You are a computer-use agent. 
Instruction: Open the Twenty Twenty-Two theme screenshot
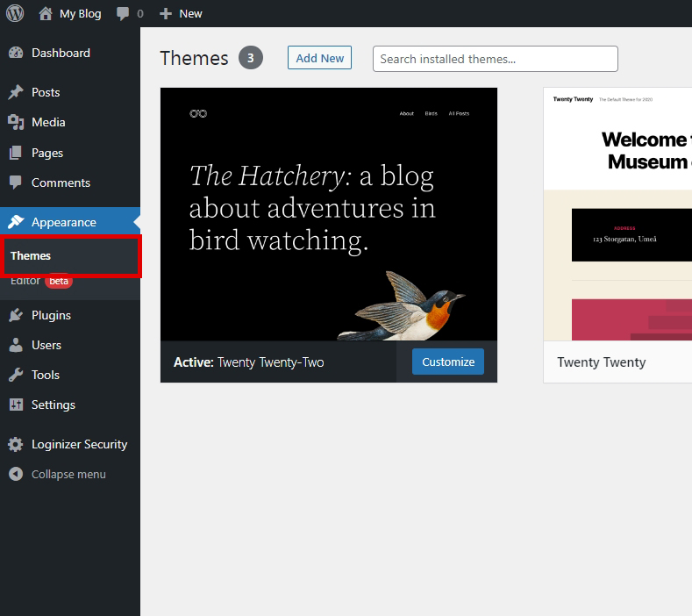click(329, 214)
